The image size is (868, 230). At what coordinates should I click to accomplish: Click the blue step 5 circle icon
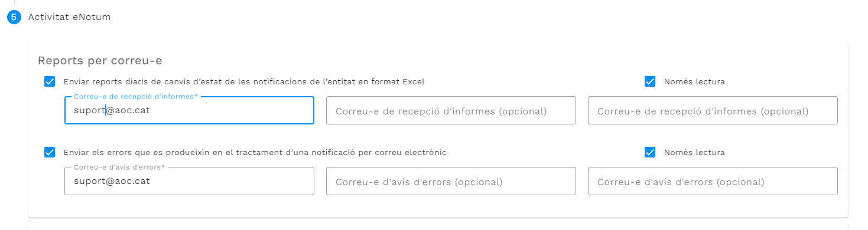pyautogui.click(x=14, y=17)
